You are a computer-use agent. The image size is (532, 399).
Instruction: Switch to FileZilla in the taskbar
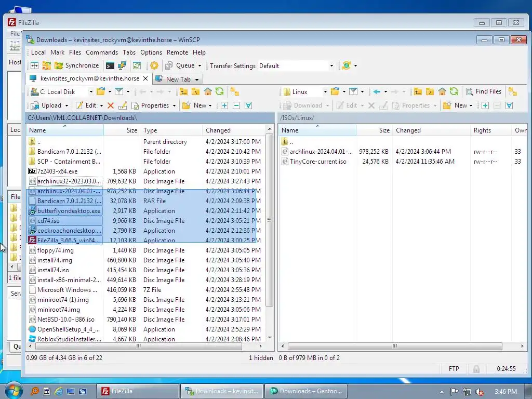(x=137, y=391)
